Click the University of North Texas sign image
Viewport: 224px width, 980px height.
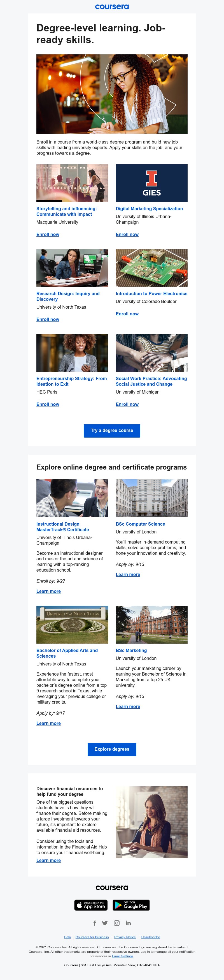[72, 625]
